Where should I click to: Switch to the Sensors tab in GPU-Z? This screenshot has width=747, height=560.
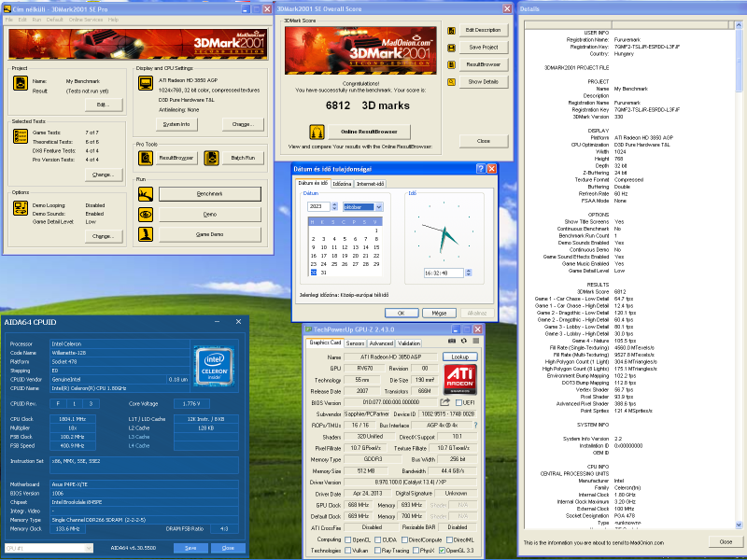point(355,343)
